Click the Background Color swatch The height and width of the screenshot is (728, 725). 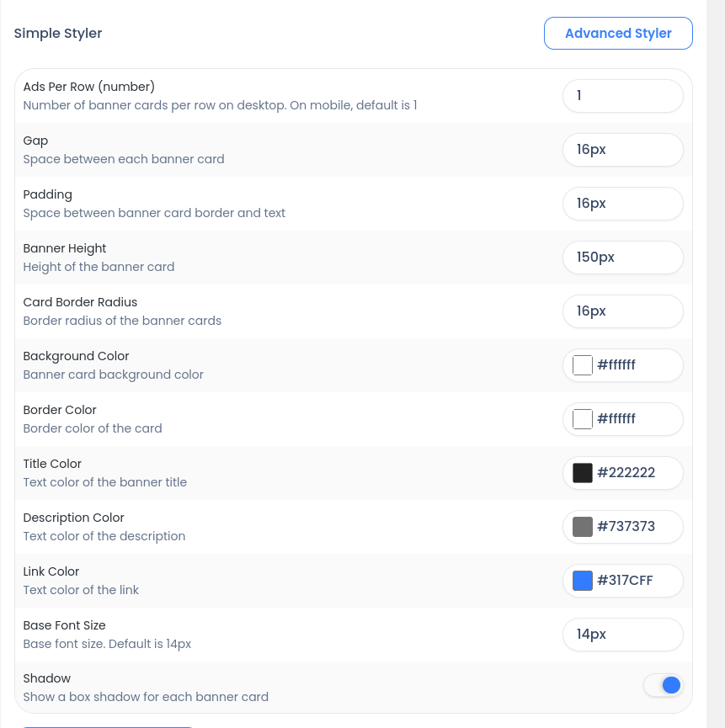(583, 365)
